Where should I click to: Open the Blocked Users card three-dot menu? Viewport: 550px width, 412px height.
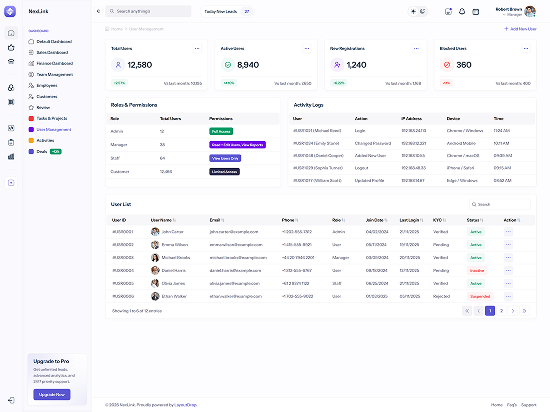526,48
